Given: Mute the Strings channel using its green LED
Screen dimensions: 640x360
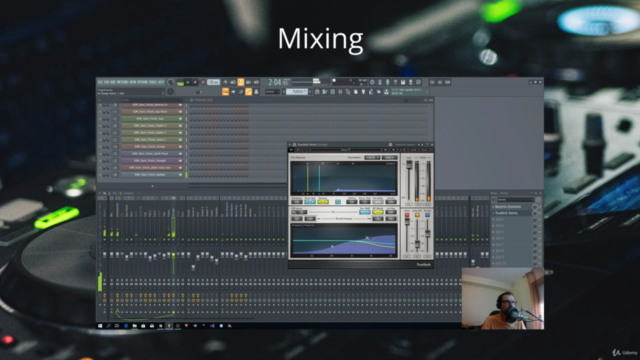Looking at the screenshot, I should (100, 147).
